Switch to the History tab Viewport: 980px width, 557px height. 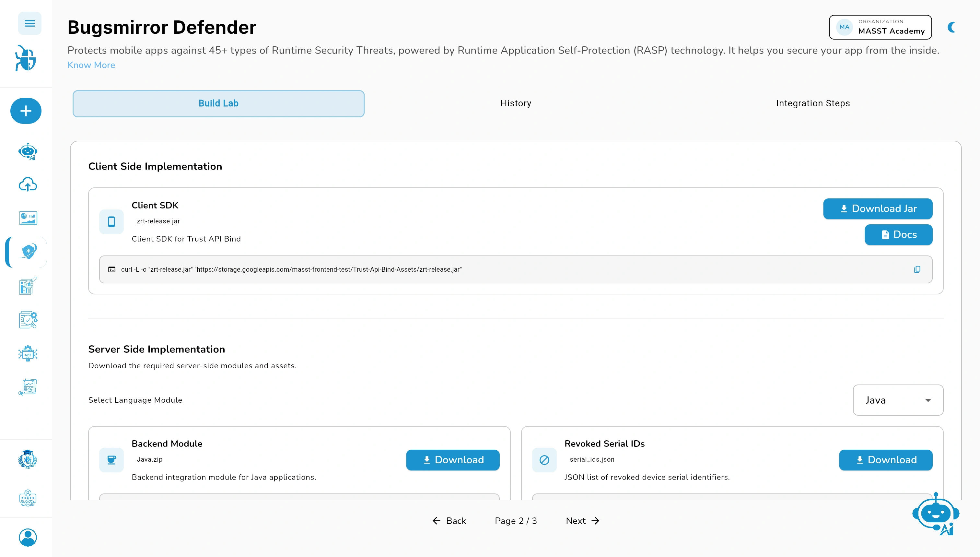click(x=515, y=104)
